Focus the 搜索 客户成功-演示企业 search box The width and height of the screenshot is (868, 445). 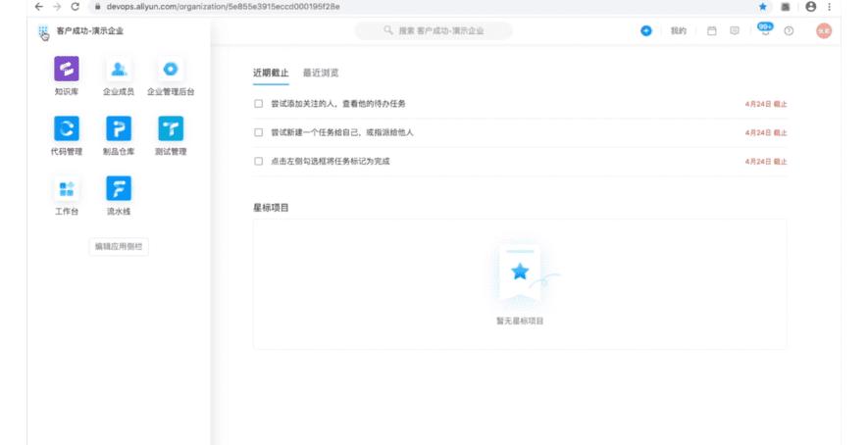pyautogui.click(x=434, y=31)
